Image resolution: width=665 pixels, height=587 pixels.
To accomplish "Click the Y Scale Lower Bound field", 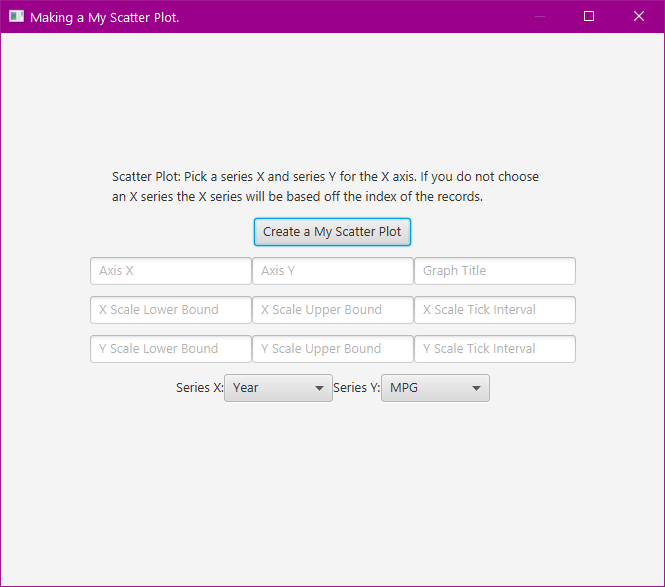I will 171,349.
